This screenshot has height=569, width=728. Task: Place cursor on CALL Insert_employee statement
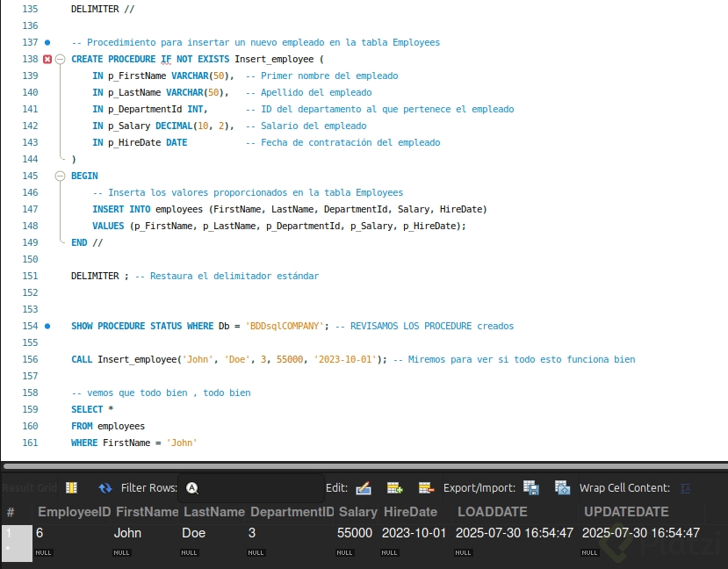tap(229, 359)
